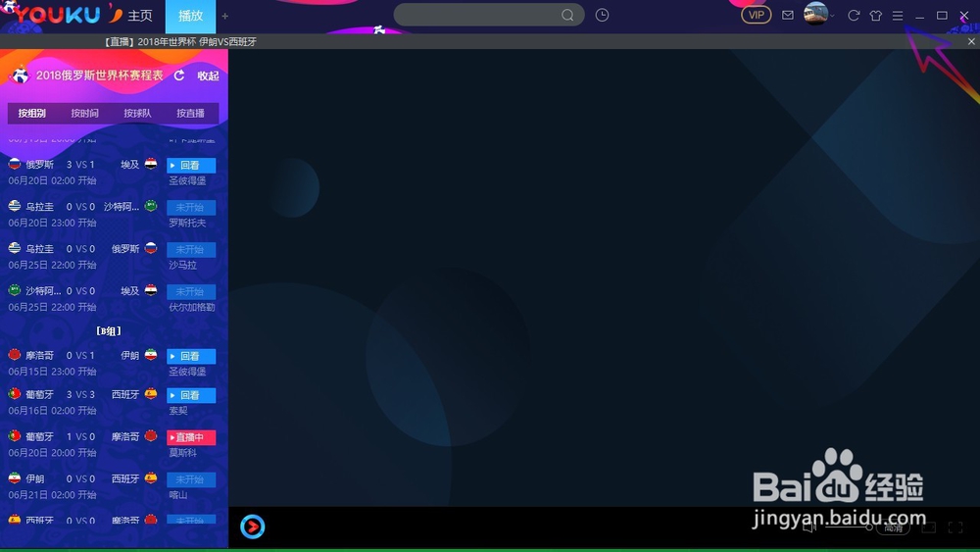The width and height of the screenshot is (980, 552).
Task: Click the user avatar picture
Action: (x=815, y=14)
